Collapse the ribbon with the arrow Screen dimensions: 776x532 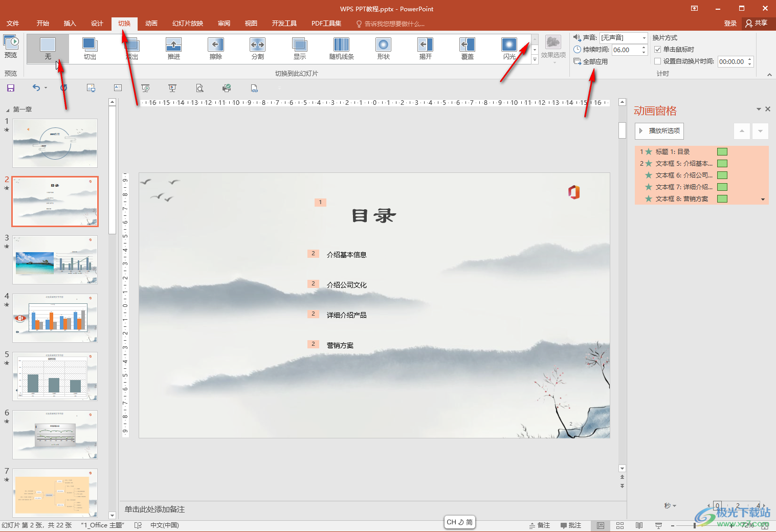(x=769, y=75)
